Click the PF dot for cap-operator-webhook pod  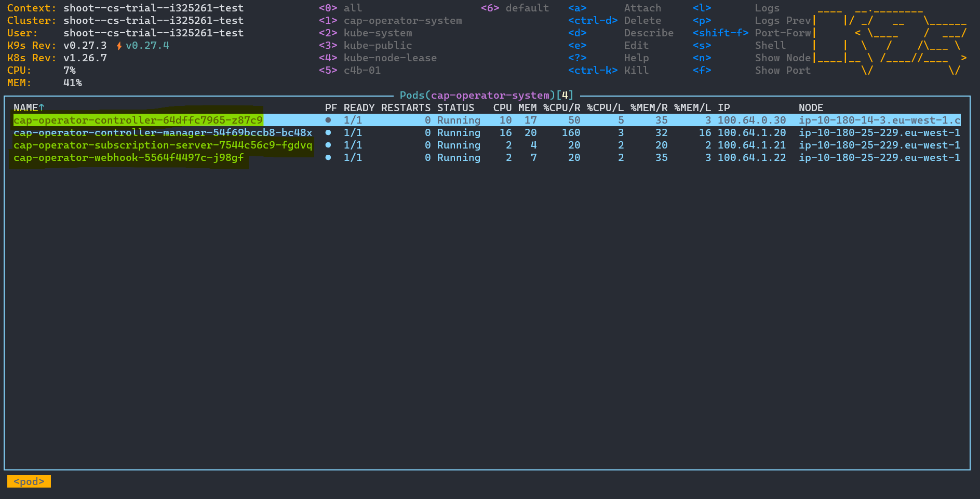pyautogui.click(x=328, y=157)
